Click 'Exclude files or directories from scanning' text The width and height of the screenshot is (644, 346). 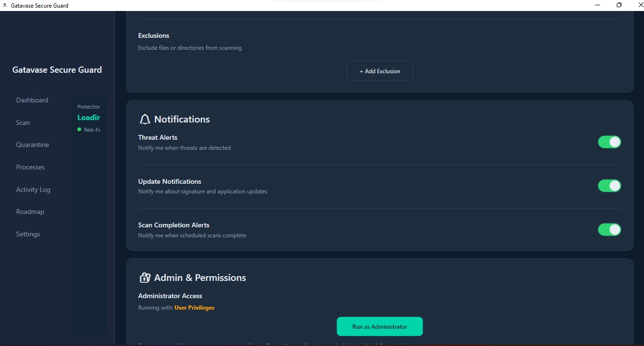coord(190,48)
